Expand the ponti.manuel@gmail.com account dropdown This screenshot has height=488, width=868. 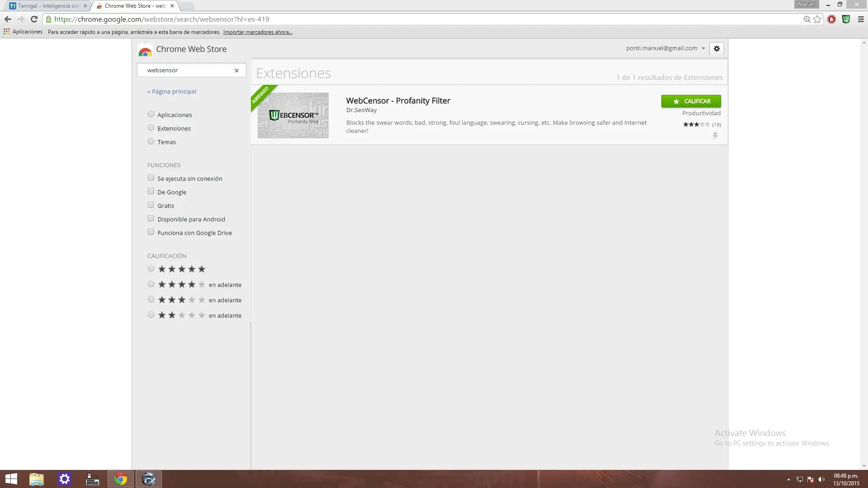pyautogui.click(x=665, y=48)
